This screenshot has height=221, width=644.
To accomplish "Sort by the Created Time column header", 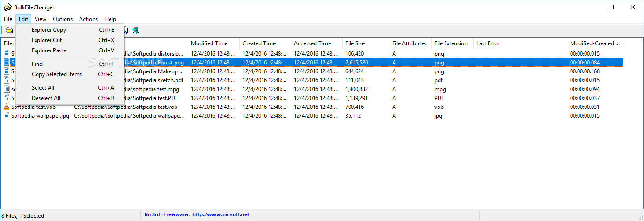I will coord(265,43).
